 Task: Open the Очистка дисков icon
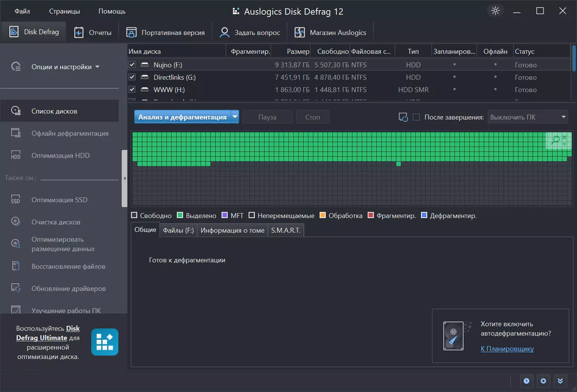pos(16,222)
